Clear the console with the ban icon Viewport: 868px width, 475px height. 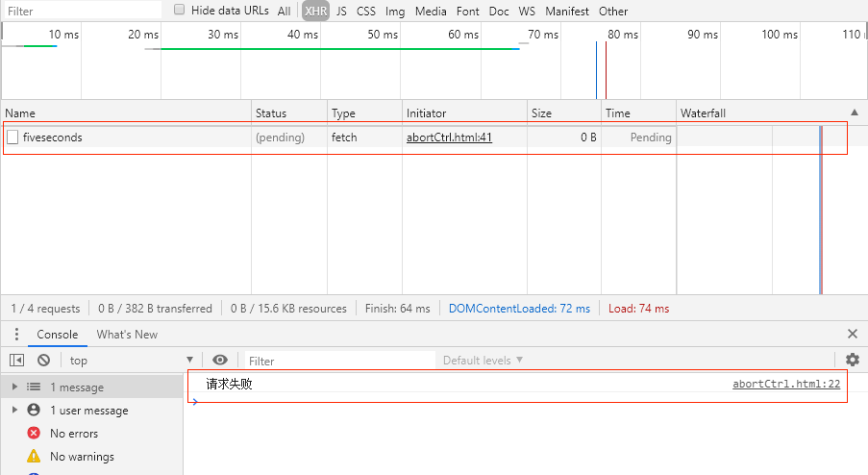click(x=43, y=361)
